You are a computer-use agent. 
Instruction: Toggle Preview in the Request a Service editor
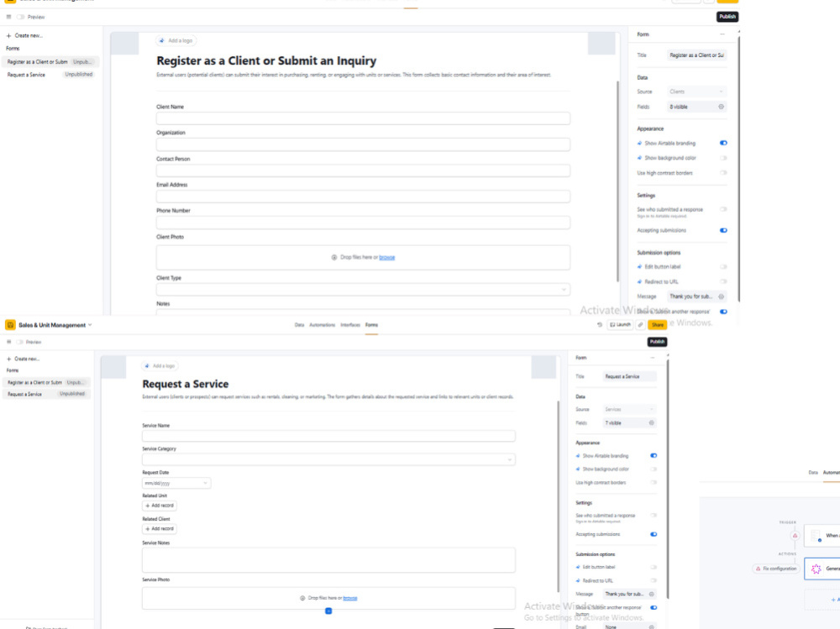(x=19, y=342)
